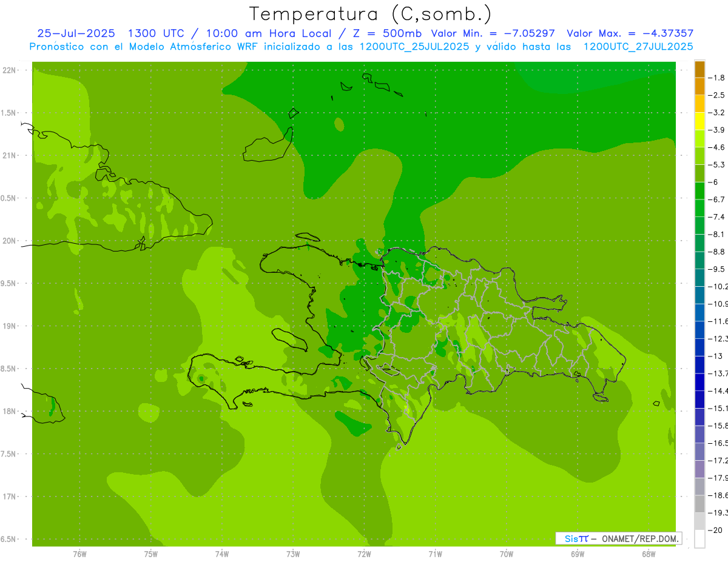Viewport: 728px width, 562px height.
Task: Click the 'Valor Max. = -4.37357' text
Action: [630, 33]
